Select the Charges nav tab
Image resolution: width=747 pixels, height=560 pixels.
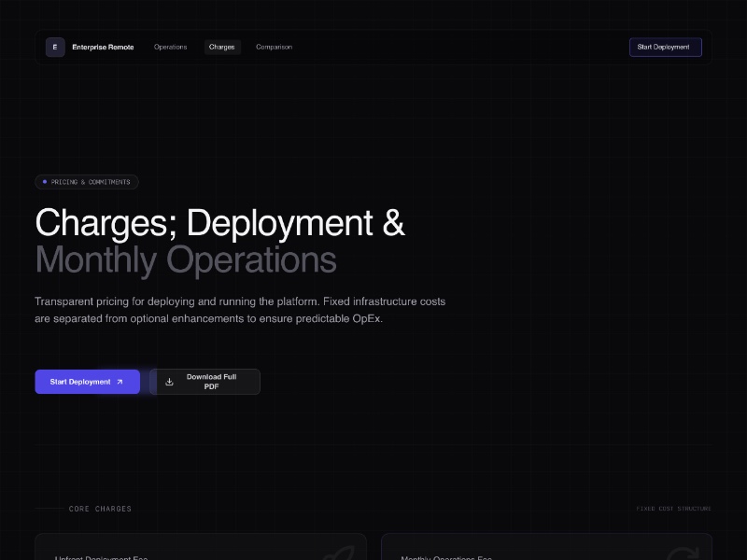point(222,47)
